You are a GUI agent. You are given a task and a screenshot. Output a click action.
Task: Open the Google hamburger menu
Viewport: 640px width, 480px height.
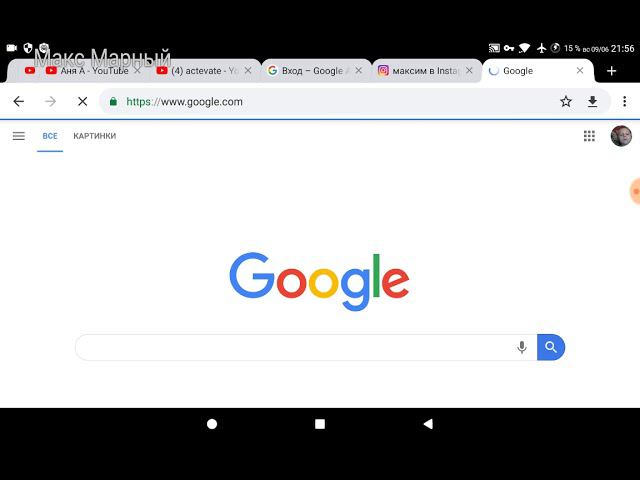[19, 136]
